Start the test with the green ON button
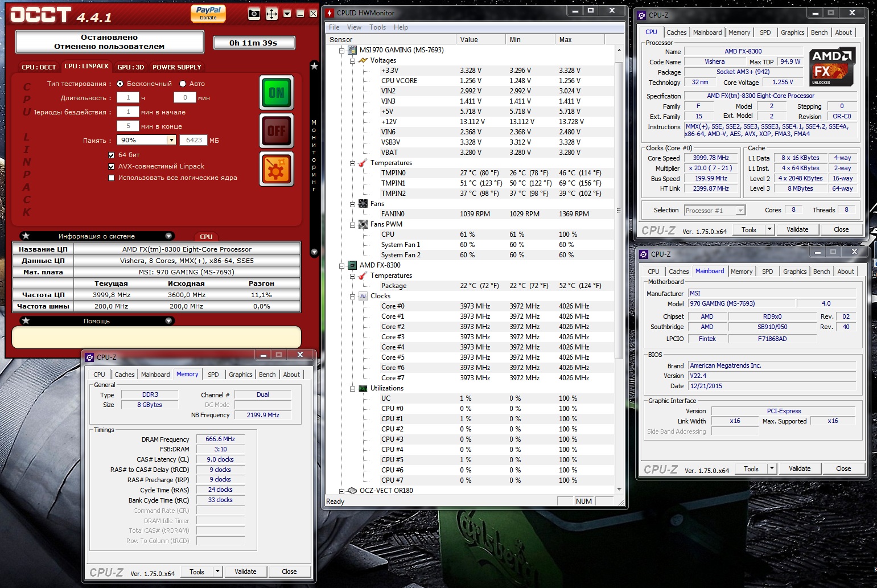 [x=277, y=92]
